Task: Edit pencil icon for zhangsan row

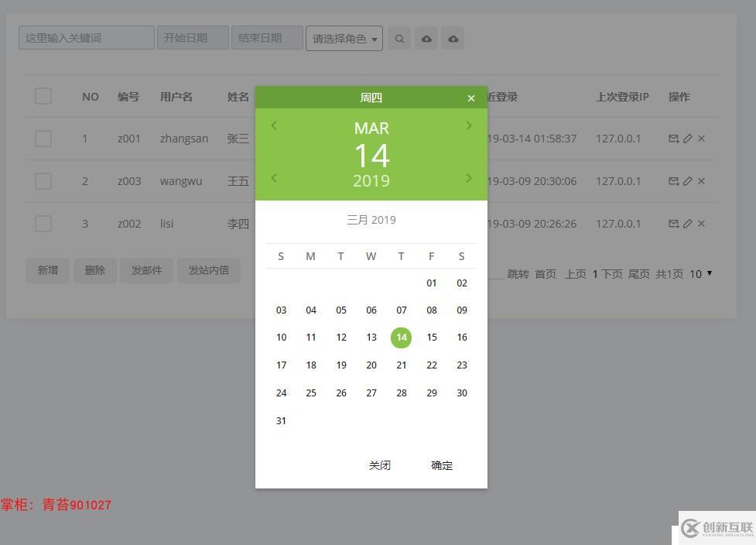Action: 688,139
